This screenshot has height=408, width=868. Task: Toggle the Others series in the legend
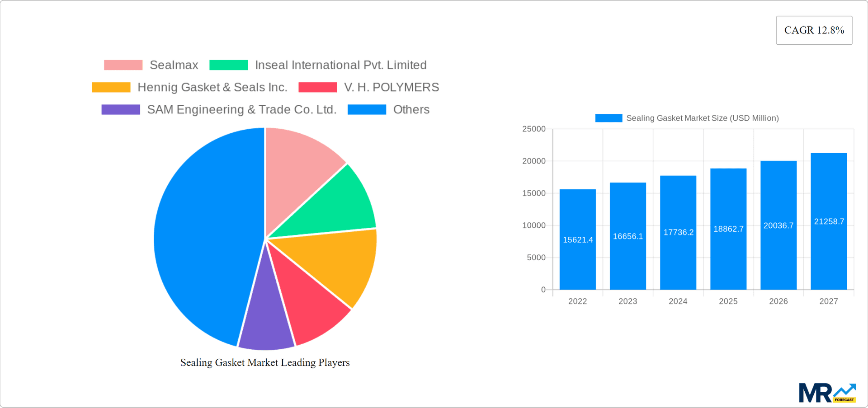[x=410, y=109]
